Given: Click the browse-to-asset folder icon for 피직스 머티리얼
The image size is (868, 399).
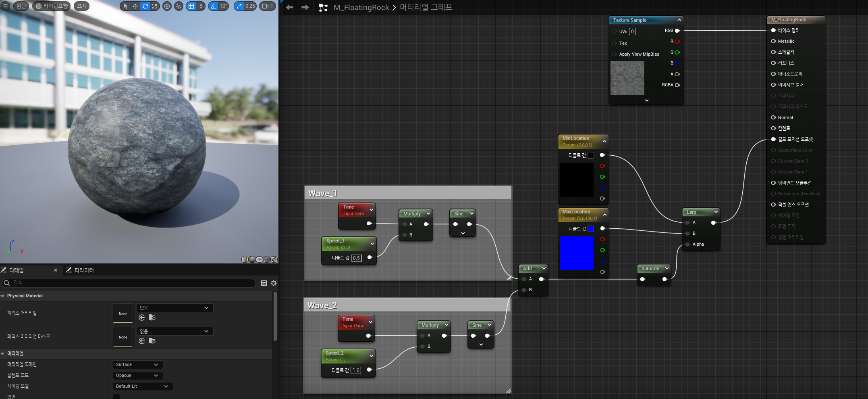Looking at the screenshot, I should click(x=152, y=318).
